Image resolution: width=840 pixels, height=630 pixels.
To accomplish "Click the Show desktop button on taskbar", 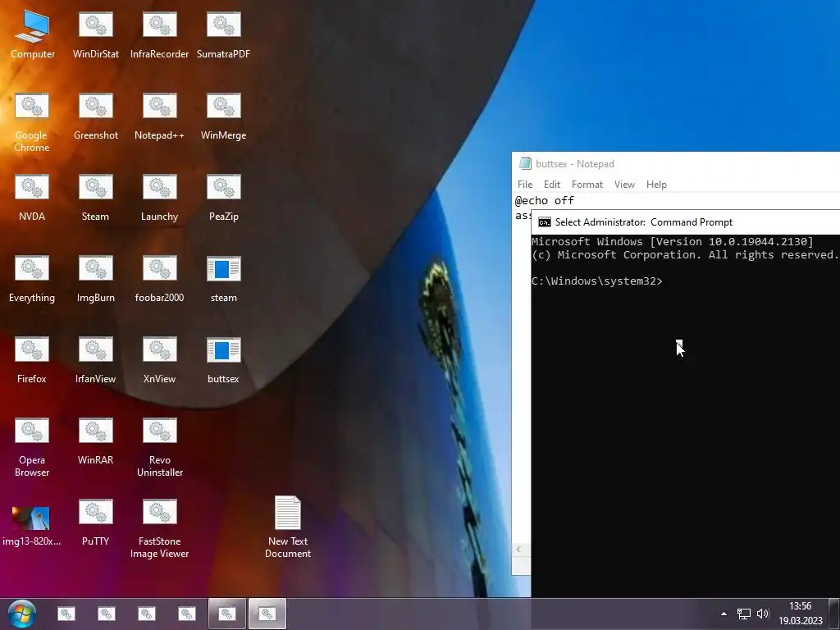I will point(836,614).
